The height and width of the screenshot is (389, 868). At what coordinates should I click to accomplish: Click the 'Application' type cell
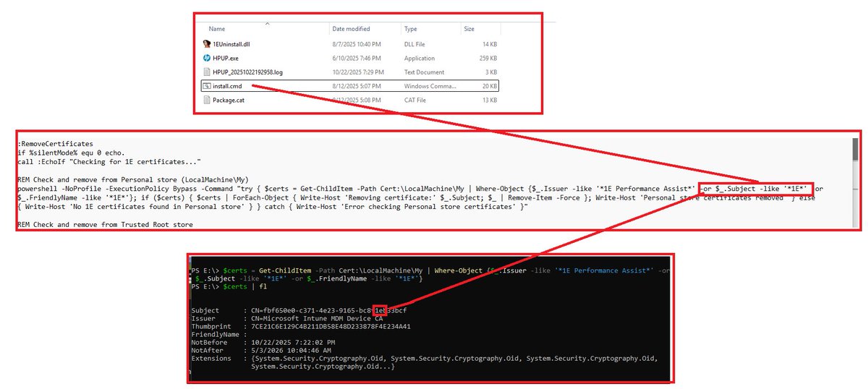pyautogui.click(x=420, y=58)
